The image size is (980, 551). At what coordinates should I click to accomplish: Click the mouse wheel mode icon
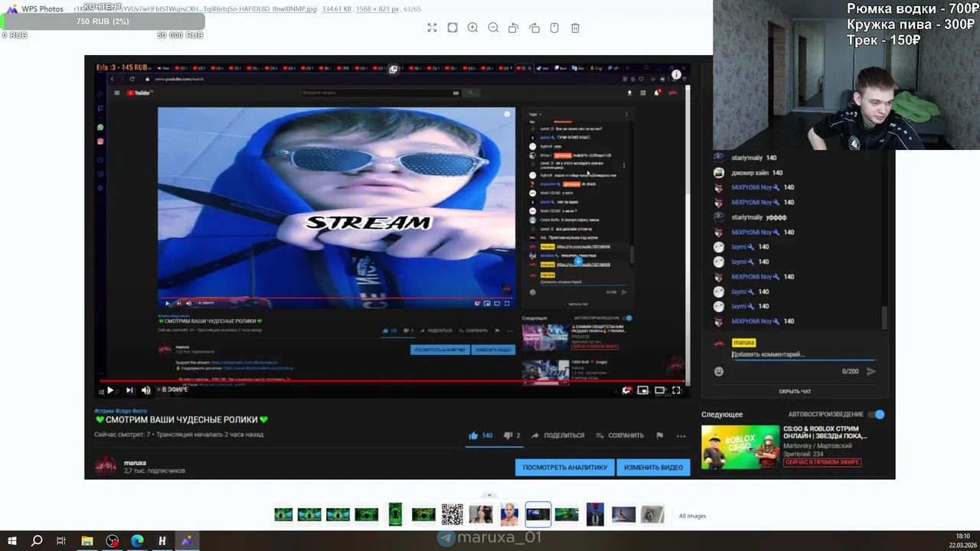554,28
